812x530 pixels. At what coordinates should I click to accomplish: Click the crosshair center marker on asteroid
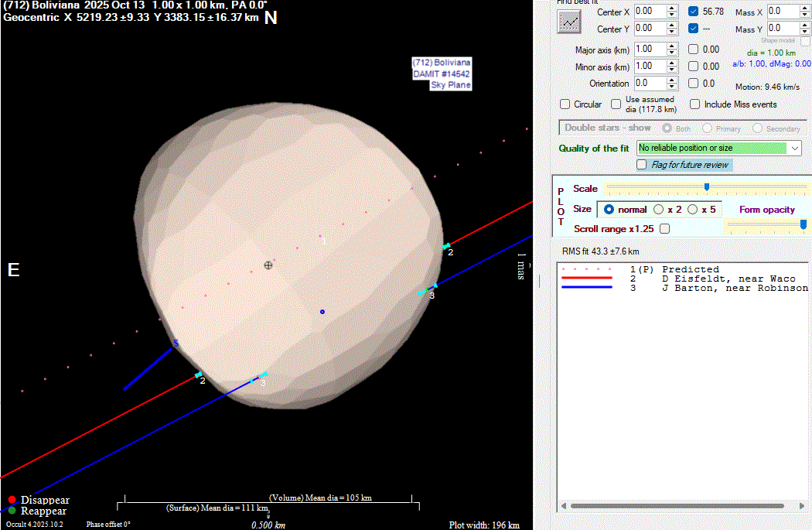(x=268, y=265)
